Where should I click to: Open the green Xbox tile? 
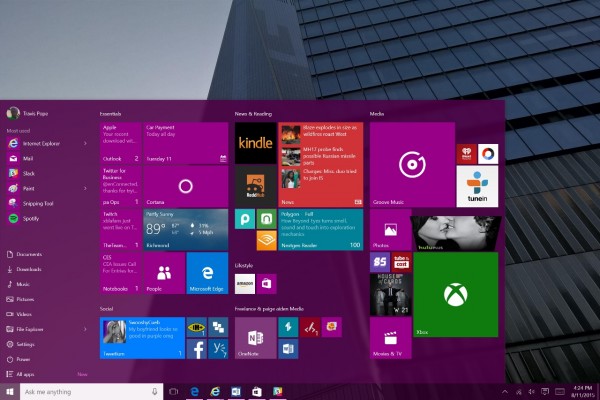pos(456,294)
